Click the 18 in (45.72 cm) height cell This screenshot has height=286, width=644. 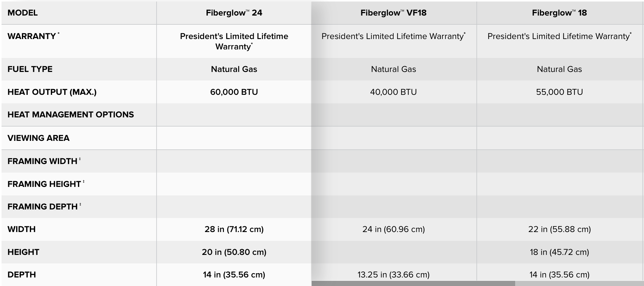point(559,252)
